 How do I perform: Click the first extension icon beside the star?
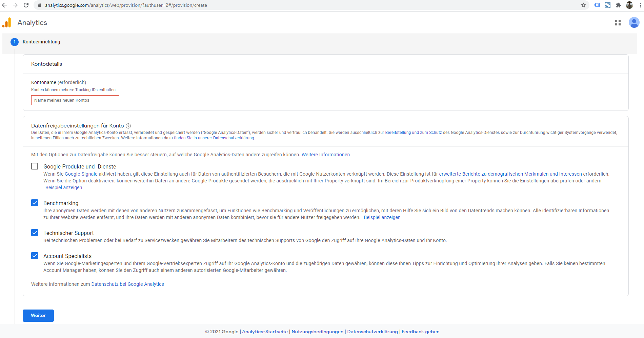pyautogui.click(x=597, y=5)
